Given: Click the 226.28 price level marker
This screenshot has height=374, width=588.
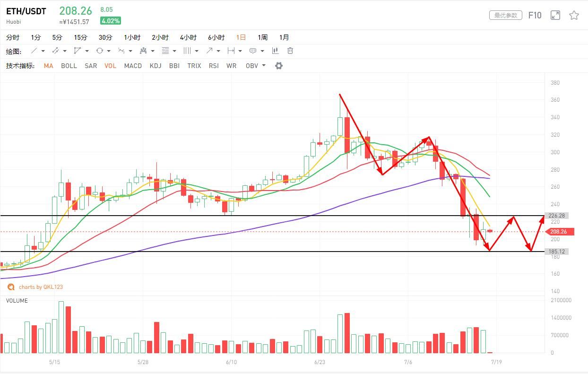Looking at the screenshot, I should (556, 216).
